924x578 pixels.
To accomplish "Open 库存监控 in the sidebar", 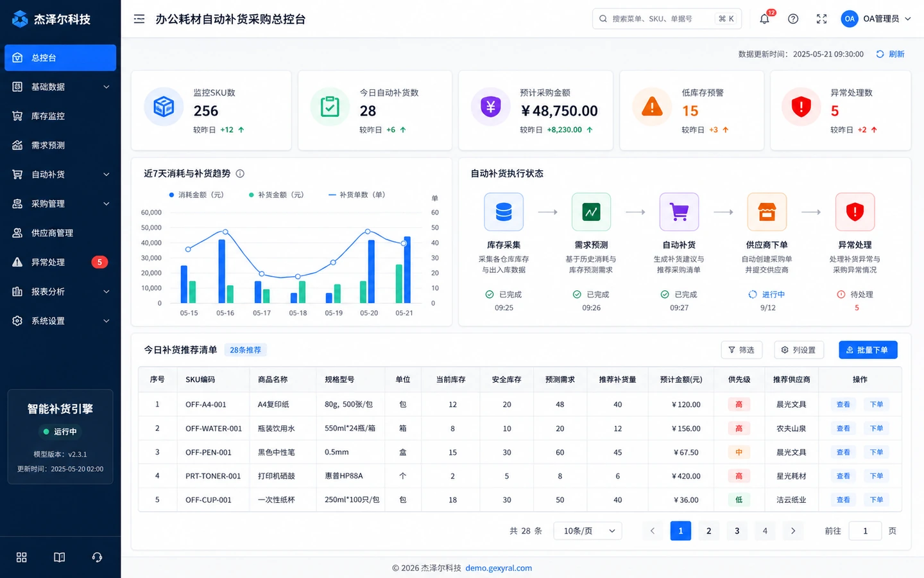I will click(60, 116).
